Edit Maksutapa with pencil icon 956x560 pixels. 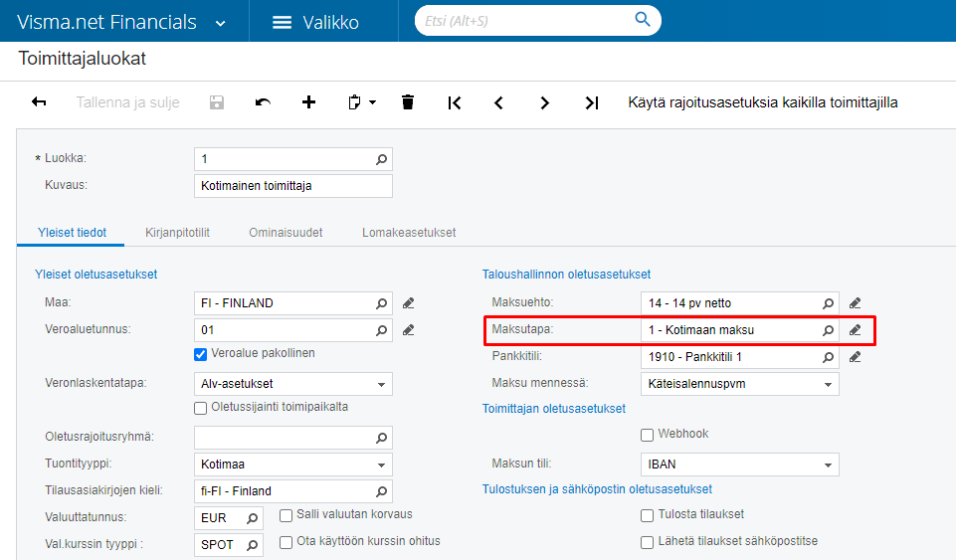click(855, 329)
